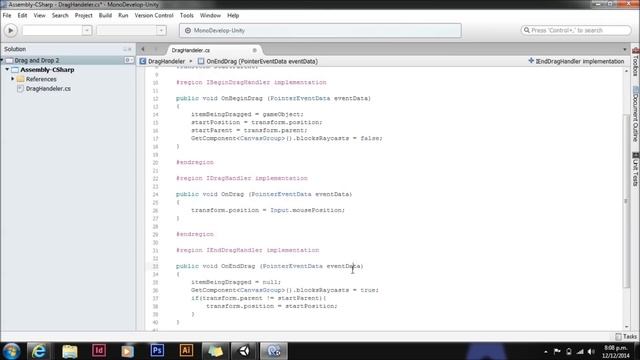
Task: Open the Help menu
Action: point(233,16)
